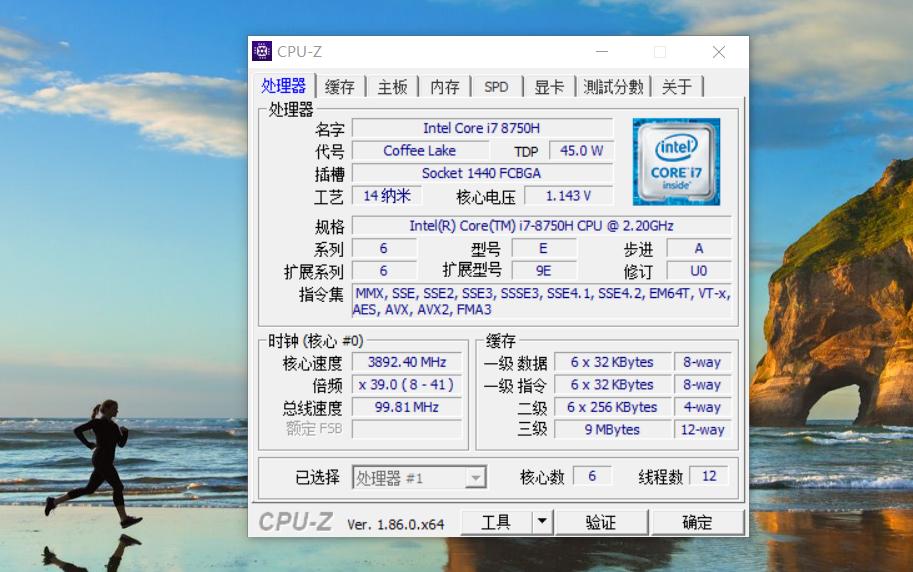Click the 4-way associativity value
The height and width of the screenshot is (572, 913).
pos(703,407)
